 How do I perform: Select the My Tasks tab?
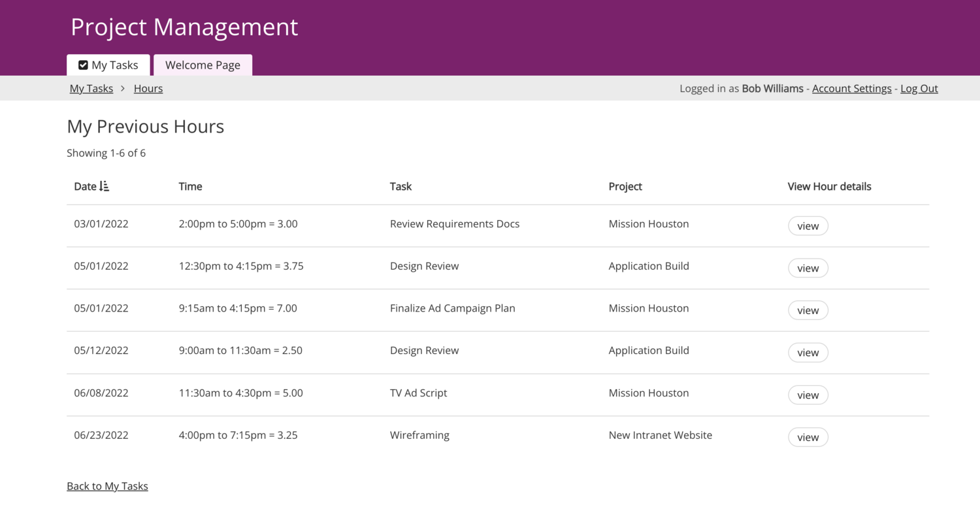pos(108,65)
